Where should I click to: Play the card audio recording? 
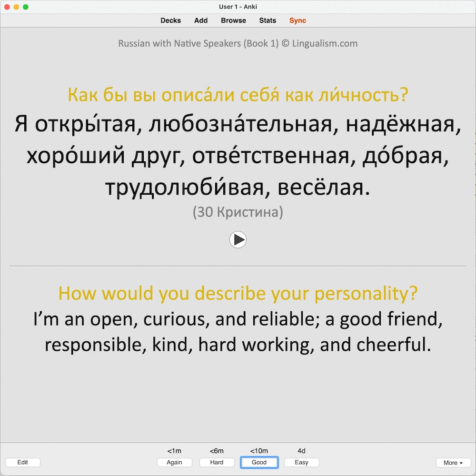[x=238, y=239]
